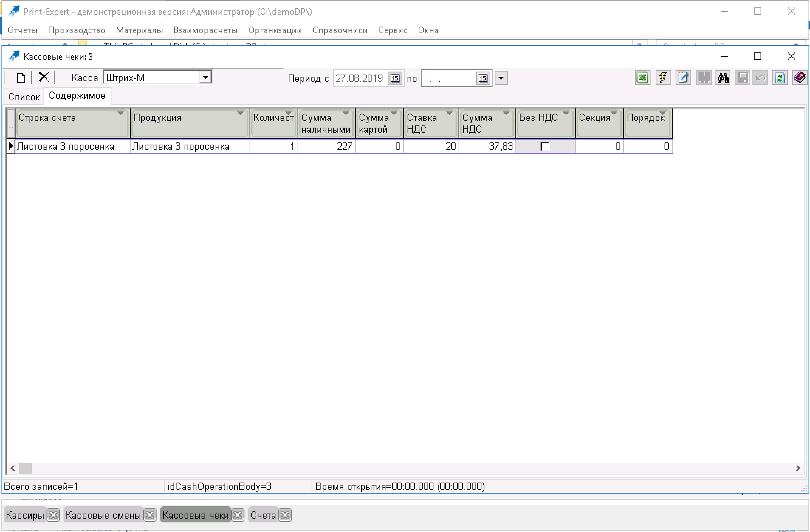Select Продукция cell 'Листовка 3 поросенка'
The image size is (810, 532).
190,146
